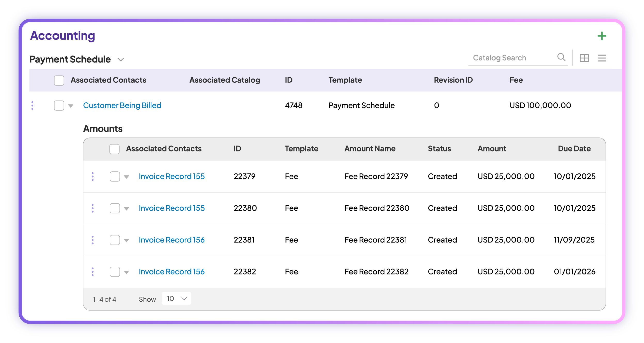Click the Catalog Search magnifier icon

click(561, 57)
